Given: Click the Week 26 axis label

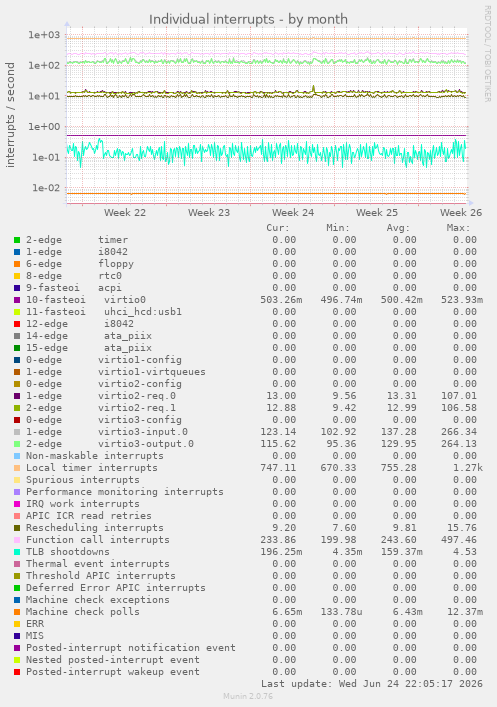Looking at the screenshot, I should (461, 212).
